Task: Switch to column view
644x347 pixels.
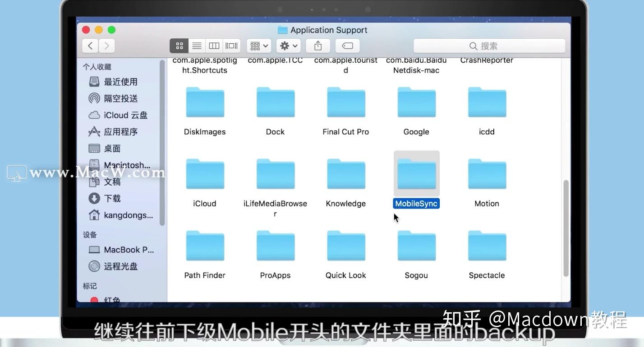Action: tap(214, 46)
